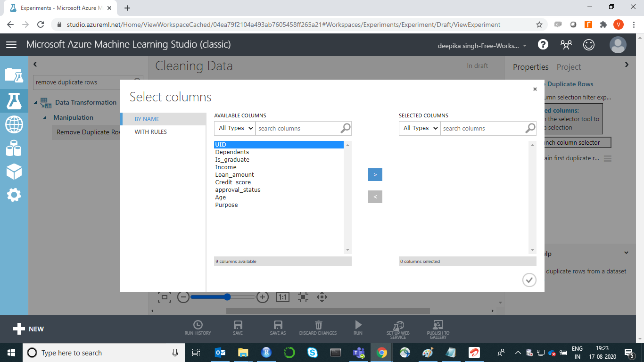This screenshot has width=644, height=362.
Task: Select the WITH RULES tab
Action: click(x=164, y=132)
